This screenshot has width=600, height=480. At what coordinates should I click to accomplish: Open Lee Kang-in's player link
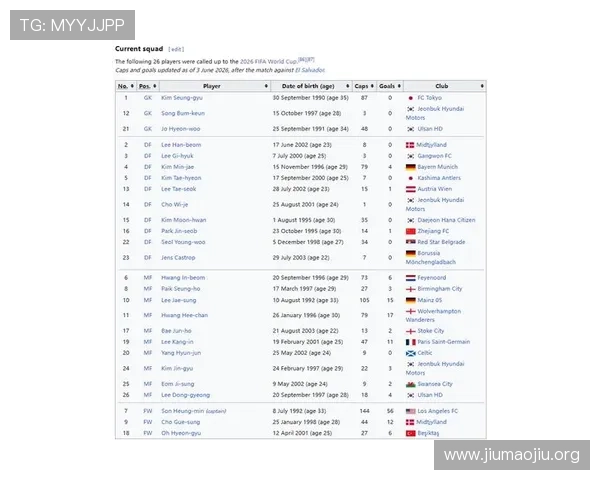177,342
